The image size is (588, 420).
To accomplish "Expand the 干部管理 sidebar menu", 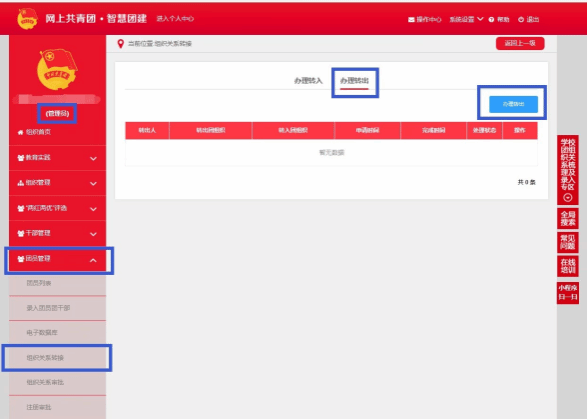I will coord(57,234).
